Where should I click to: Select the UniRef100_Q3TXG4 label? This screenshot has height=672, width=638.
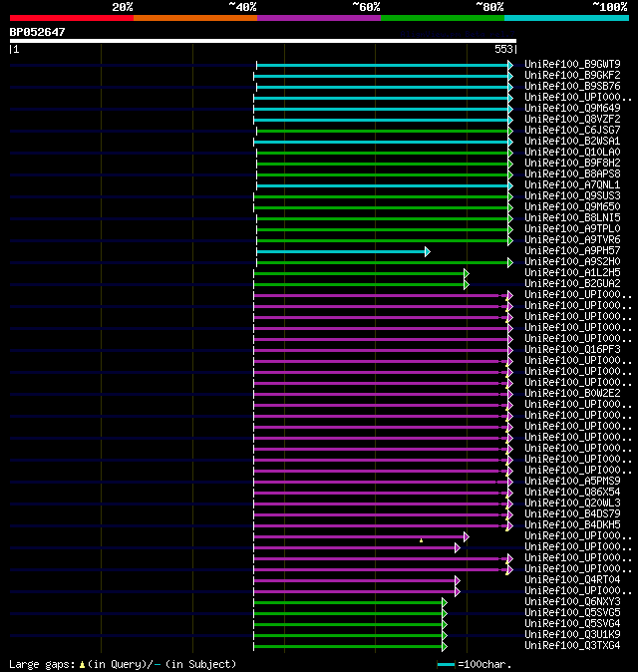[572, 646]
